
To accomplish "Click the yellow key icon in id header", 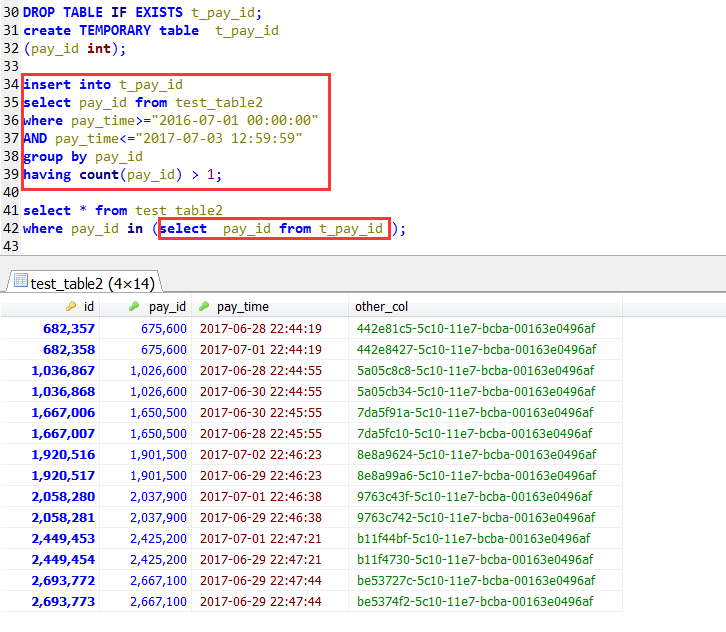I will [x=70, y=307].
